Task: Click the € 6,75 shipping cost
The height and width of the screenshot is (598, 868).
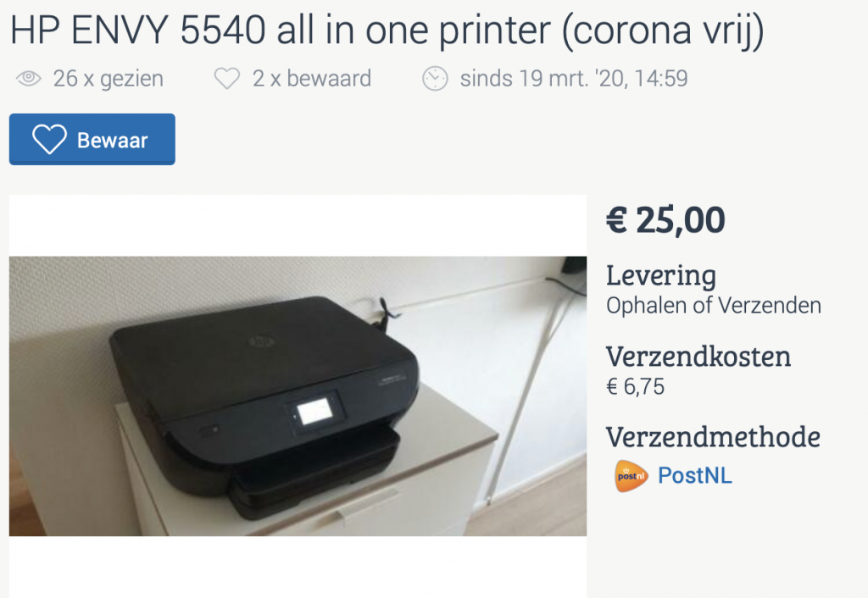Action: [636, 387]
